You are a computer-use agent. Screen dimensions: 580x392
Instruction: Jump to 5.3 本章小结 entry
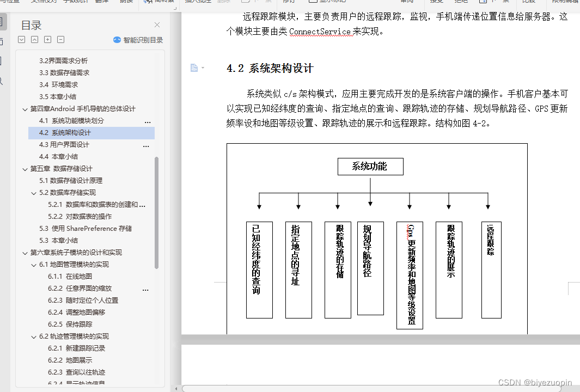[x=58, y=241]
